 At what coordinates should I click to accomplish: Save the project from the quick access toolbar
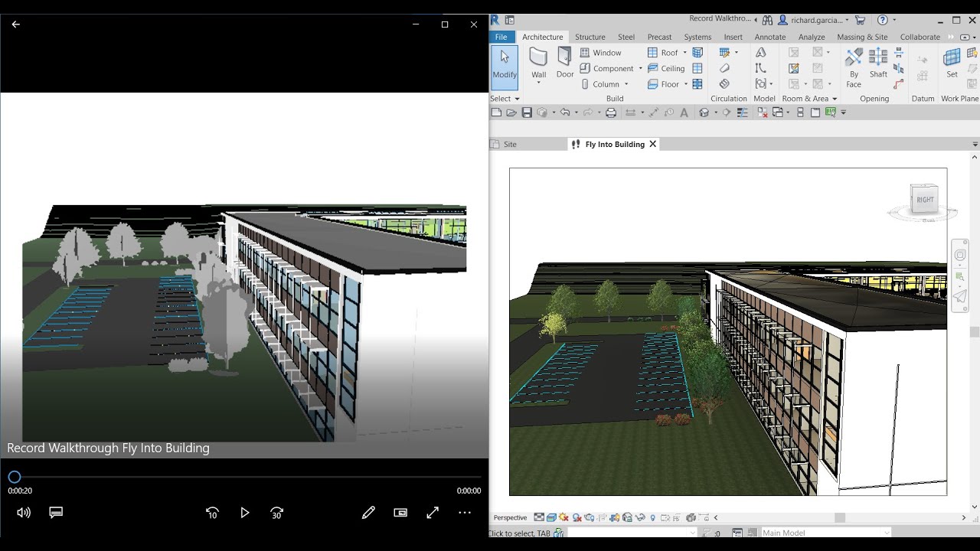coord(527,112)
